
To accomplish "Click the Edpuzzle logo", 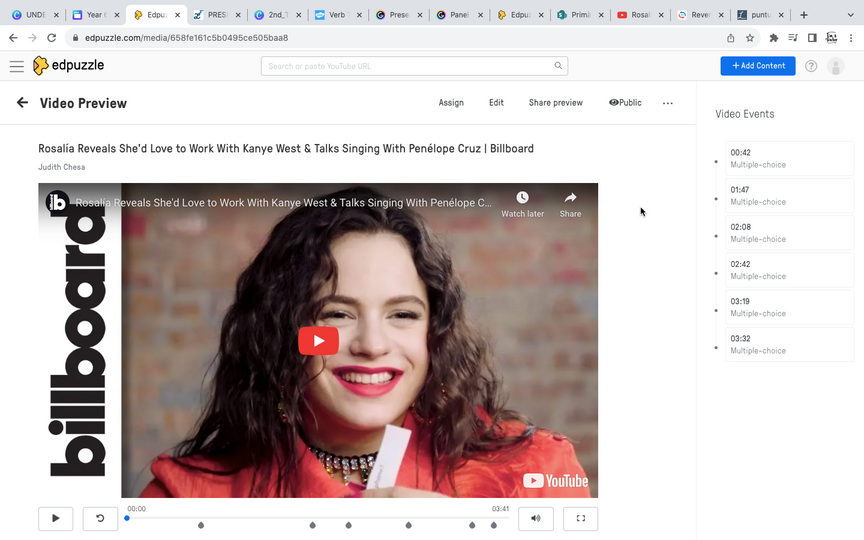I will (68, 66).
